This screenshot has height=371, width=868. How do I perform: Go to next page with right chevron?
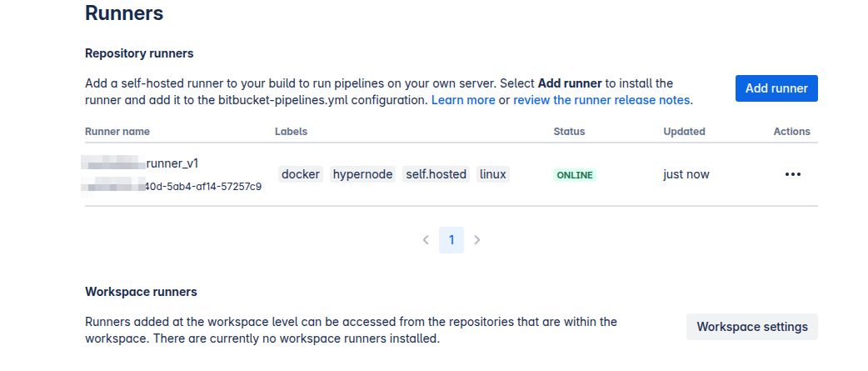click(477, 240)
